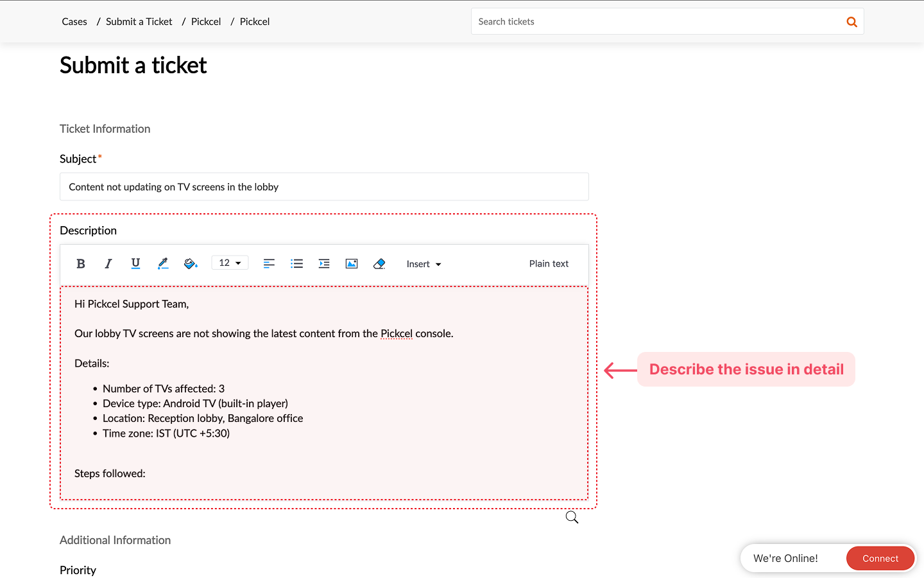The width and height of the screenshot is (924, 578).
Task: Open the text alignment options
Action: coord(269,263)
